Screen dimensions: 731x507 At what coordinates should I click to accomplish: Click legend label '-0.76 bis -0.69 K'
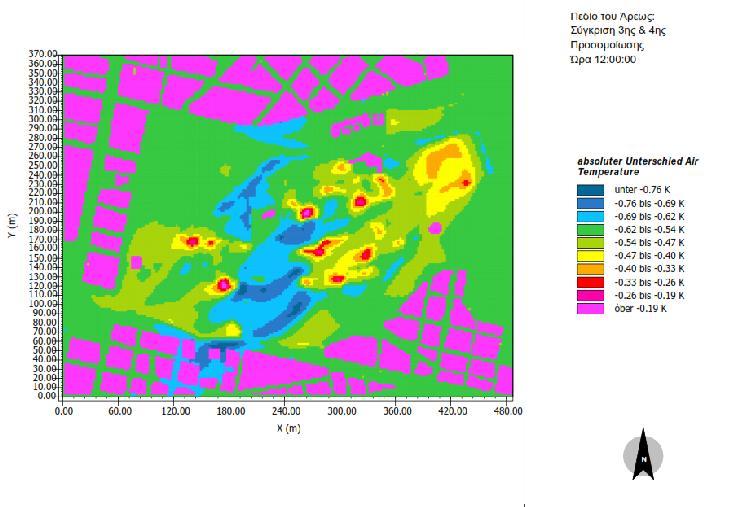pyautogui.click(x=649, y=204)
